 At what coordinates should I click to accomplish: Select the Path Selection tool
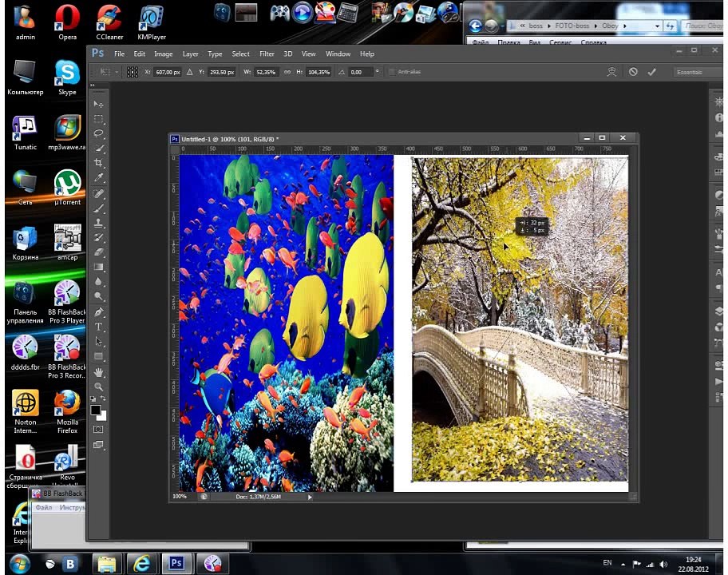tap(98, 342)
